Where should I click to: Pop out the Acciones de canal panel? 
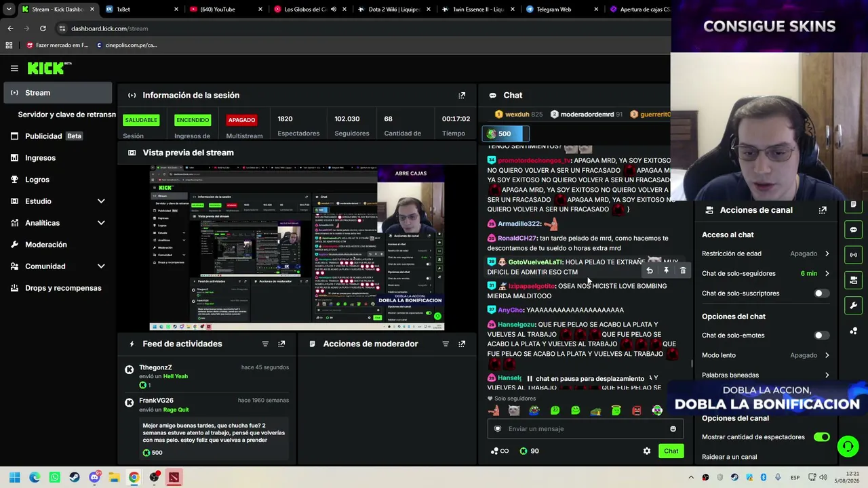[823, 210]
